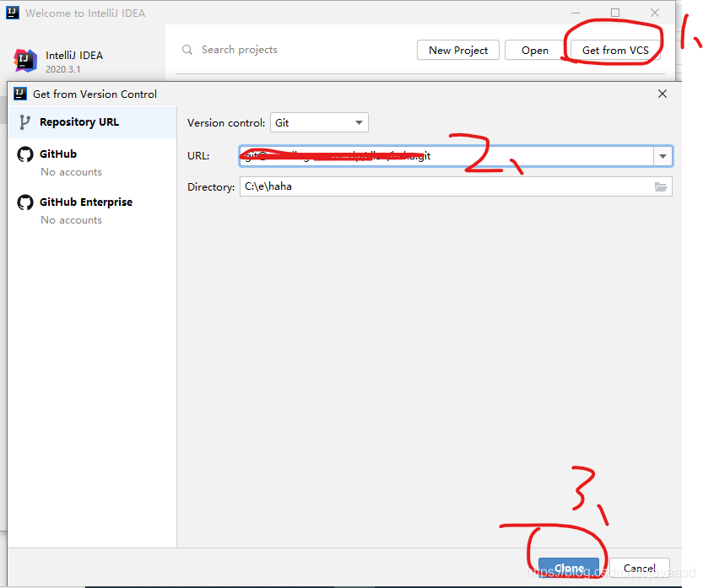Click the "Version control:" label
The image size is (703, 588).
pyautogui.click(x=226, y=123)
